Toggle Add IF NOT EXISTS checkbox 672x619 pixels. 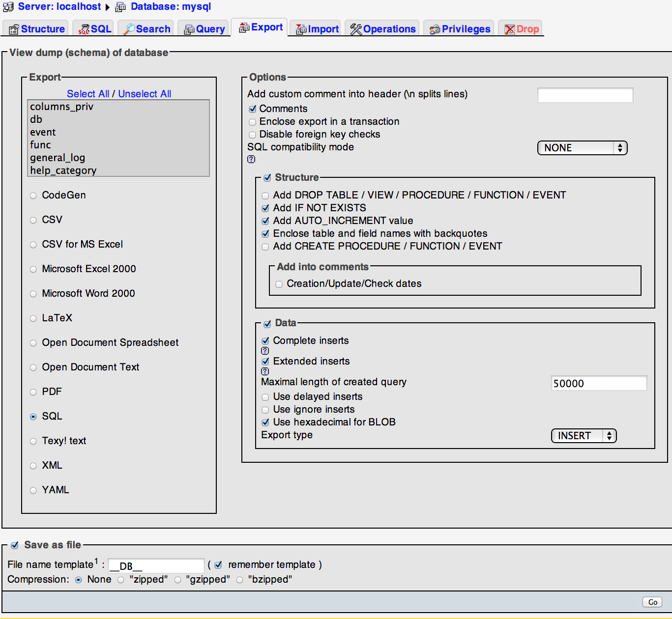point(265,208)
